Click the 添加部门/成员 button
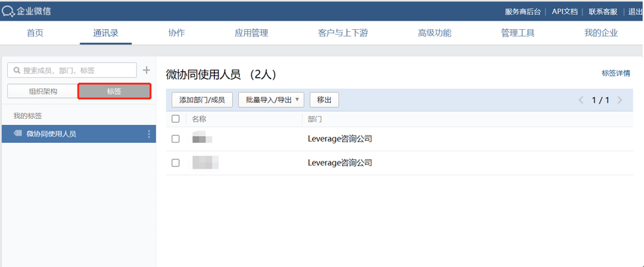The width and height of the screenshot is (644, 267). coord(202,100)
